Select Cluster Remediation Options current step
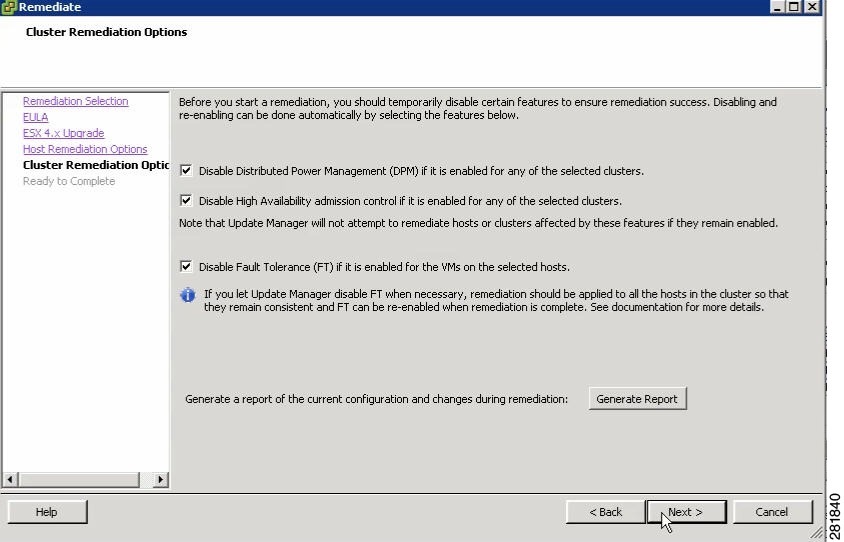This screenshot has width=844, height=542. tap(96, 165)
